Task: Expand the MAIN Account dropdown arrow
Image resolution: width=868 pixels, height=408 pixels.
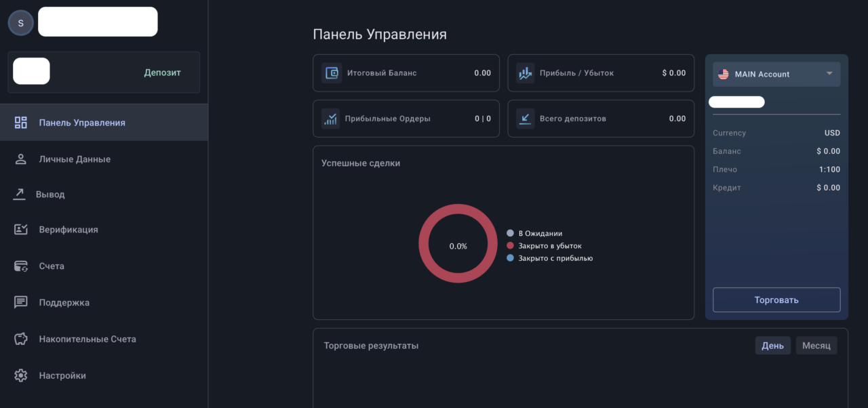Action: 829,74
